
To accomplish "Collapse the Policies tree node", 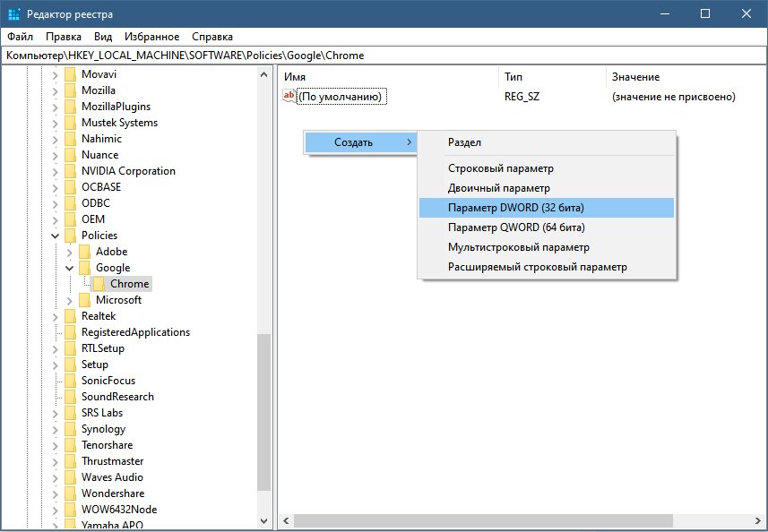I will 55,236.
